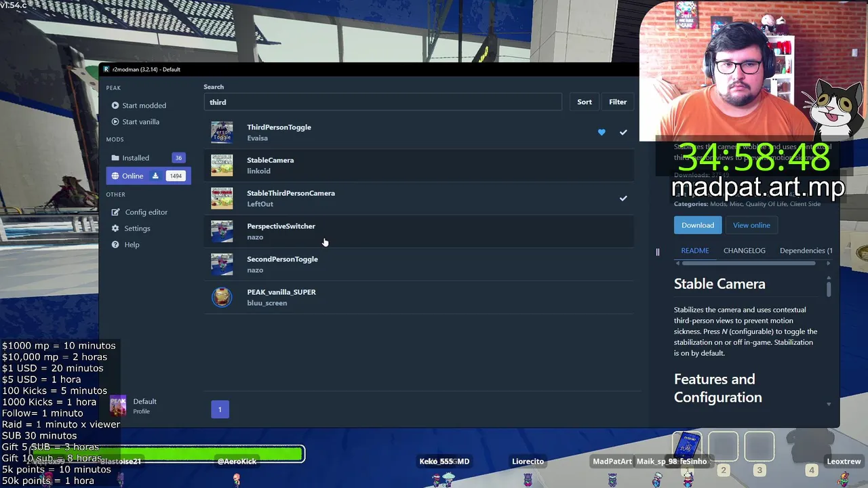The width and height of the screenshot is (868, 488).
Task: Select the PerspectiveSwitcher mod name
Action: click(281, 226)
